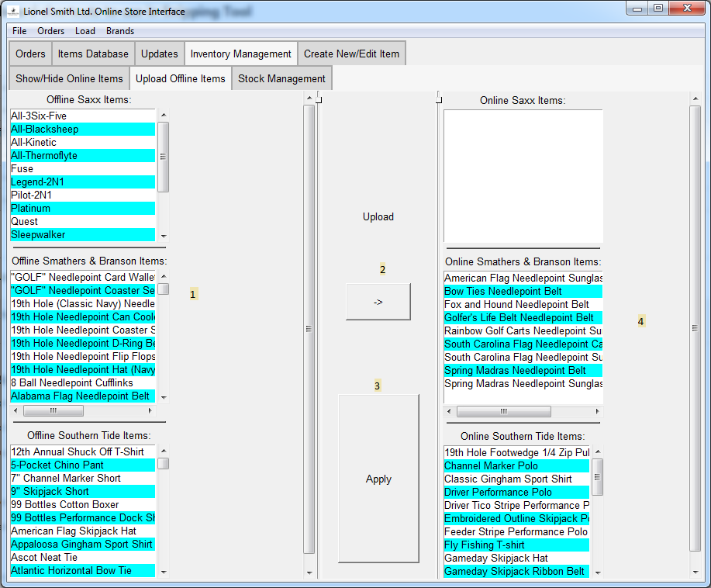Click Offline Smathers & Branson horizontal scrollbar thumb
Viewport: 711px width, 588px height.
tap(53, 410)
